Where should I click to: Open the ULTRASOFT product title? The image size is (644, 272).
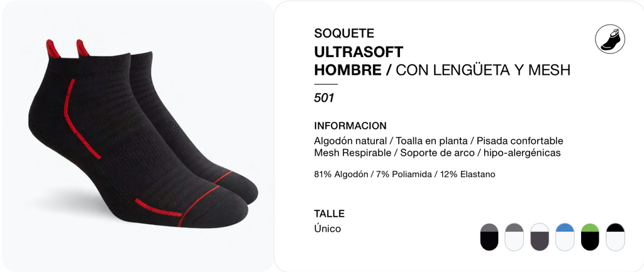(x=358, y=52)
